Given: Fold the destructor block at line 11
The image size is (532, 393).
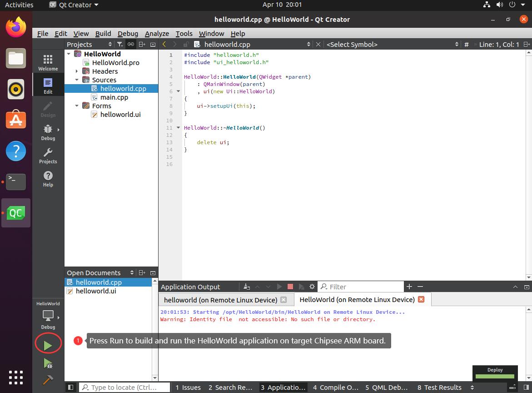Looking at the screenshot, I should point(178,128).
